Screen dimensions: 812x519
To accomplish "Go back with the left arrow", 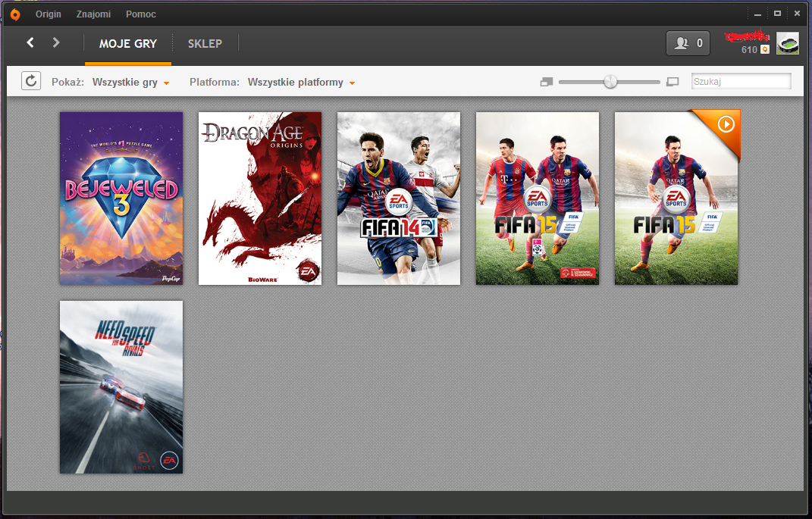I will (x=30, y=42).
